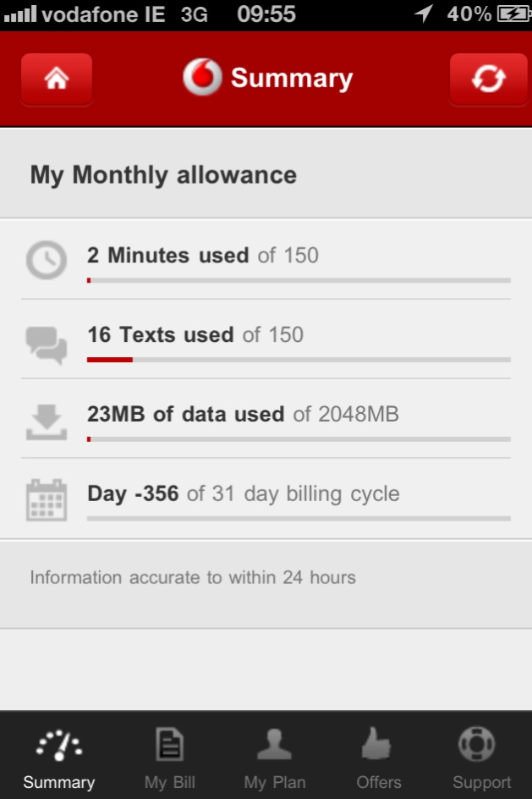
Task: Open the My Bill tab
Action: (170, 756)
